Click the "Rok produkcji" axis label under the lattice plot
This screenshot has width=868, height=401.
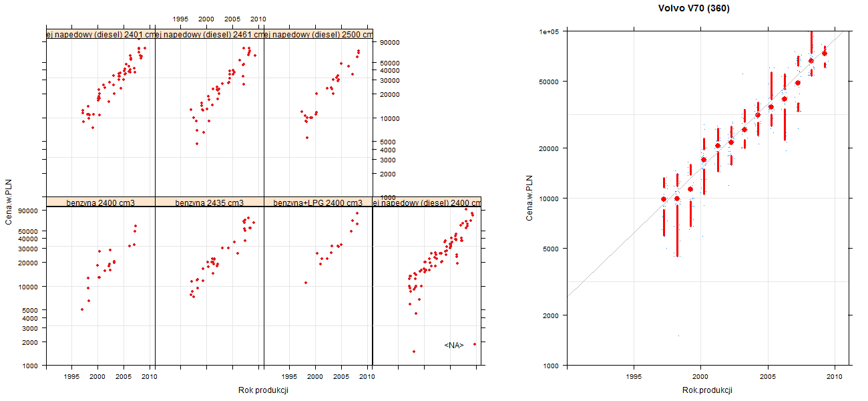coord(263,390)
